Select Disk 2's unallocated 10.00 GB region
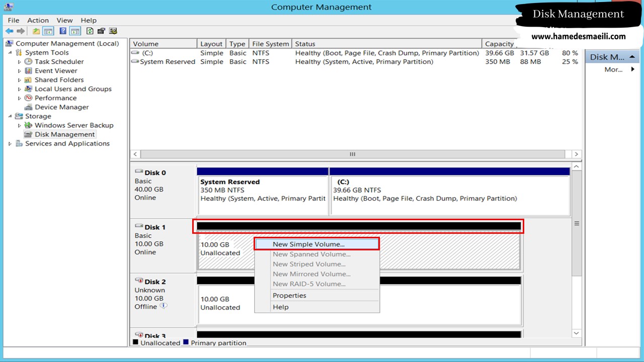Image resolution: width=644 pixels, height=362 pixels. pos(359,301)
